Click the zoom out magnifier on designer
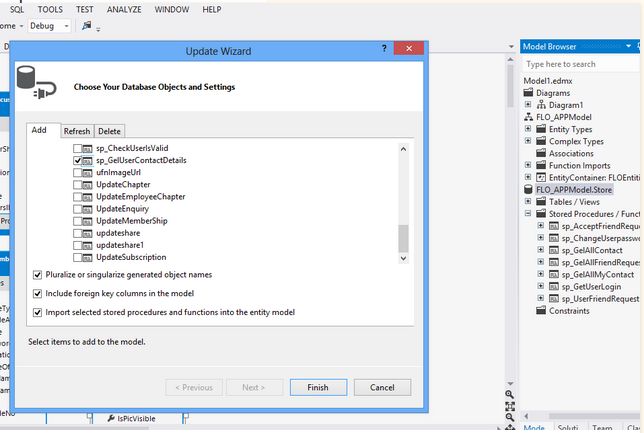The width and height of the screenshot is (644, 433). coord(510,417)
